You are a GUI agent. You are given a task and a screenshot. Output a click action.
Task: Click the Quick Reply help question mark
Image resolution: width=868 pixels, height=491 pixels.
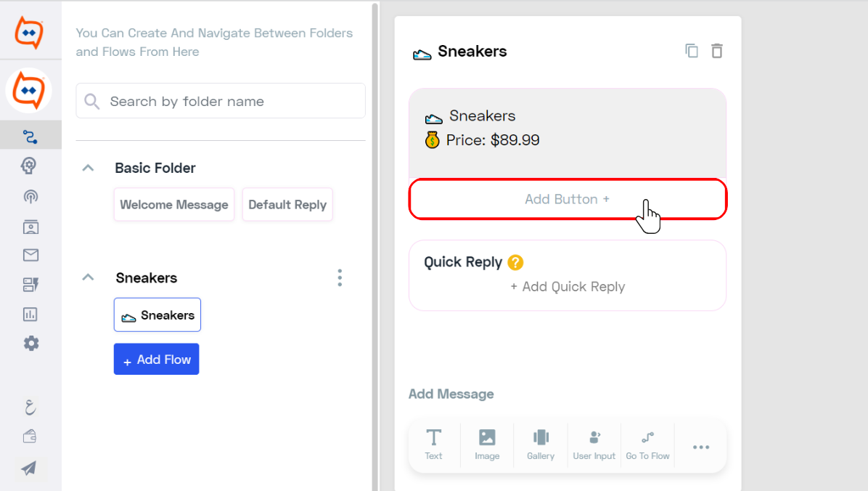coord(515,262)
